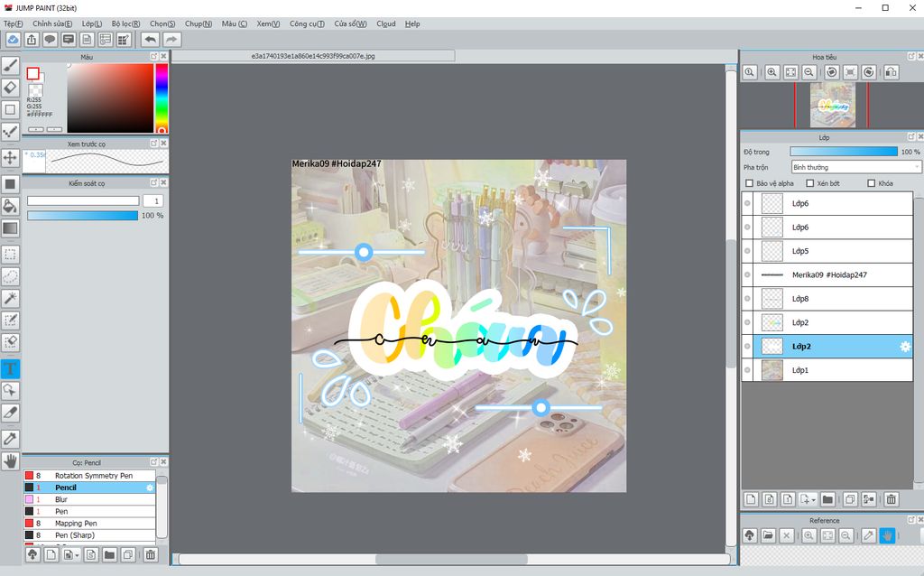This screenshot has width=924, height=576.
Task: Check the Khóa lock checkbox
Action: coord(872,183)
